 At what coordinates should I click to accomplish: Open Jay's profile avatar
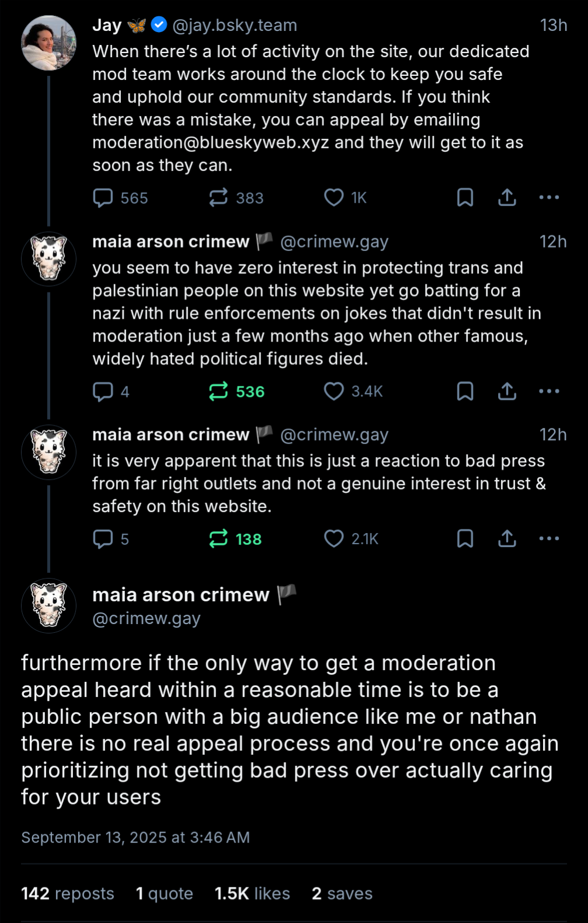coord(48,43)
